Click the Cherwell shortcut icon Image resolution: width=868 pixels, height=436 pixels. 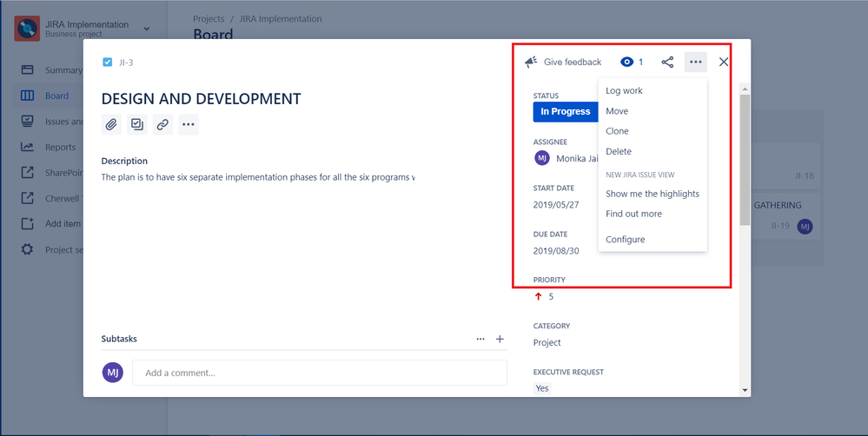(x=27, y=198)
